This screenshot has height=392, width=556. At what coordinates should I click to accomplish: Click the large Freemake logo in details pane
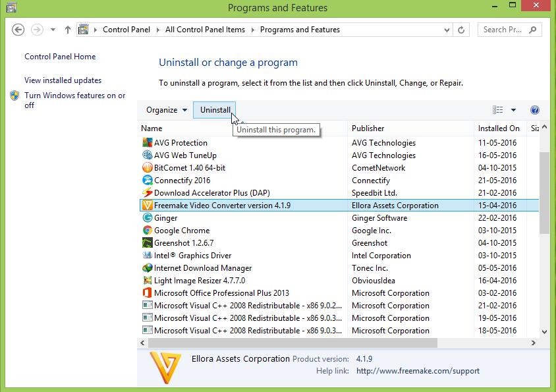click(x=165, y=368)
